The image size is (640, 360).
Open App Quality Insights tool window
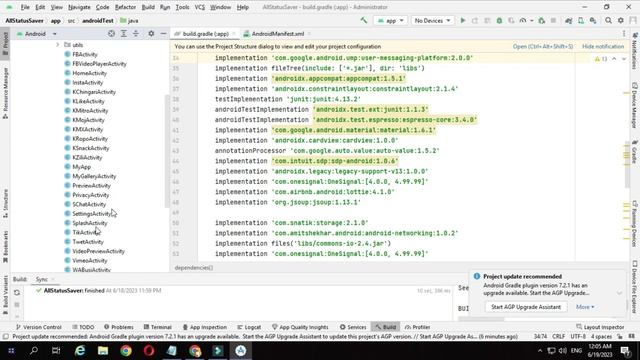point(300,327)
